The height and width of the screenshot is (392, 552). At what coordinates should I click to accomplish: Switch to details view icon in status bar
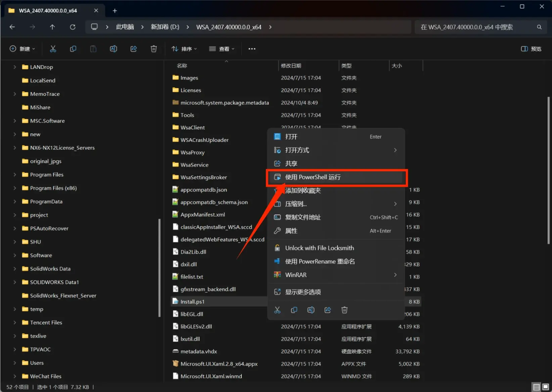tap(536, 387)
